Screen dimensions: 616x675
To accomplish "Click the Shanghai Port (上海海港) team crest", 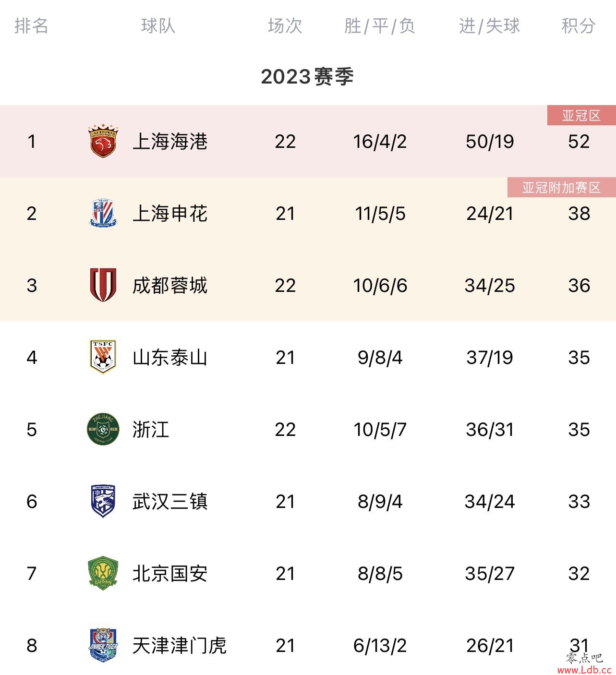I will 103,141.
